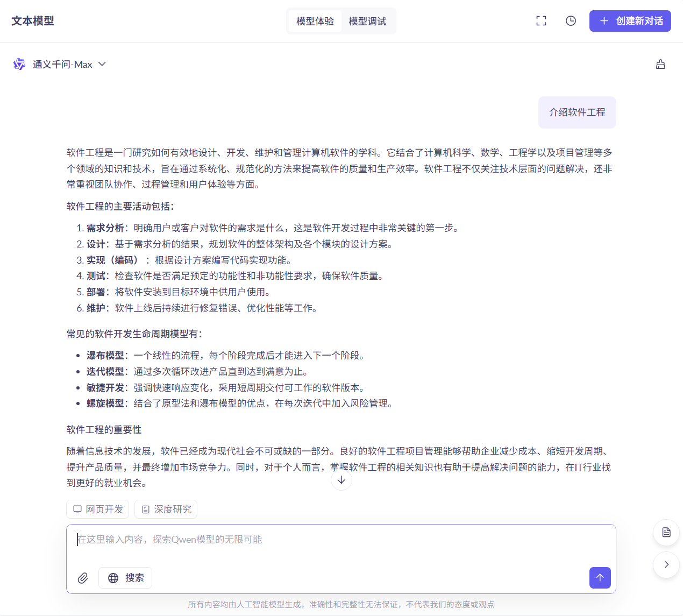Click the 部署 list item

[x=174, y=292]
